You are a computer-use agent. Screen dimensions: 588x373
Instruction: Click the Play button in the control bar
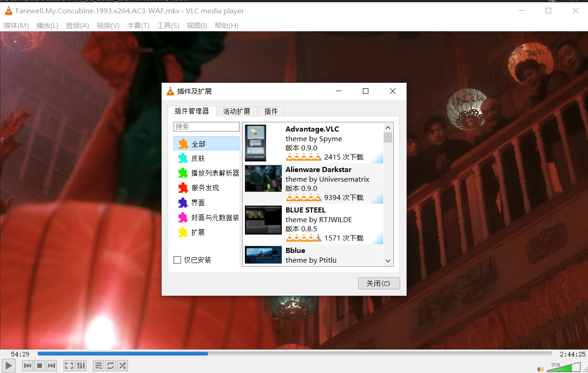point(8,366)
